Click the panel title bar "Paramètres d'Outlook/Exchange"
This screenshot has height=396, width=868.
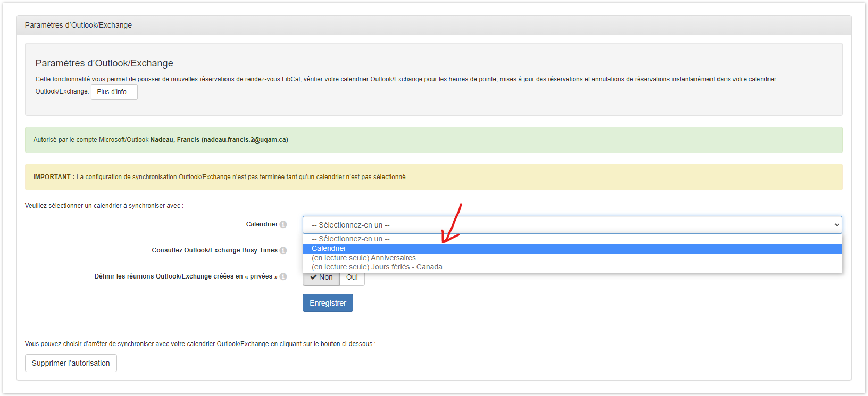click(434, 25)
